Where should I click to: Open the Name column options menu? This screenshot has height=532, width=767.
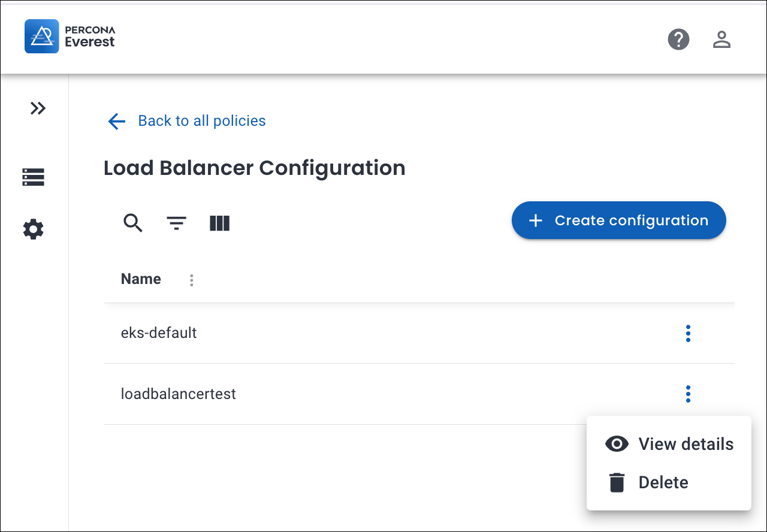(192, 280)
